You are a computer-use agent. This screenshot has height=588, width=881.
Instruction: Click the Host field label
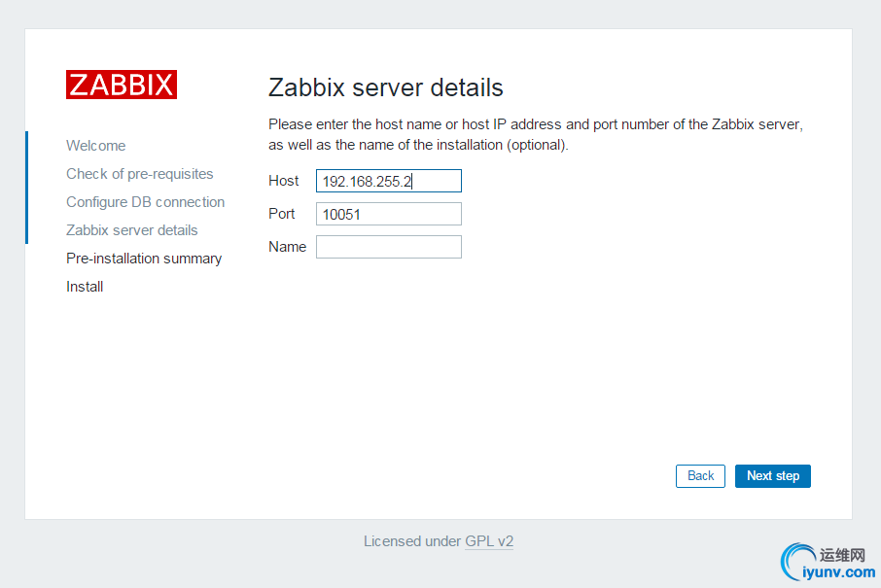click(284, 181)
